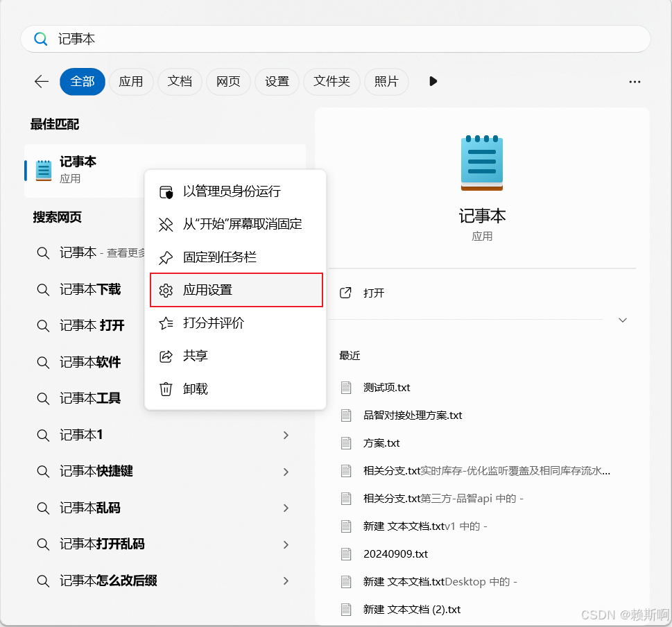Image resolution: width=672 pixels, height=627 pixels.
Task: Select web suggestion 记事本下载
Action: tap(90, 290)
